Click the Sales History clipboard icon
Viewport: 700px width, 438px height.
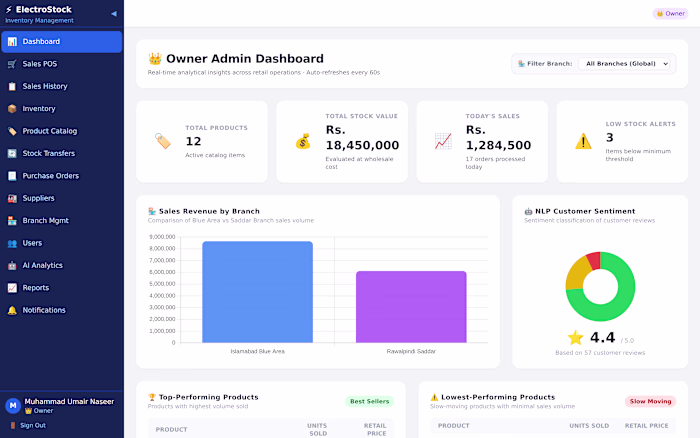pos(12,86)
